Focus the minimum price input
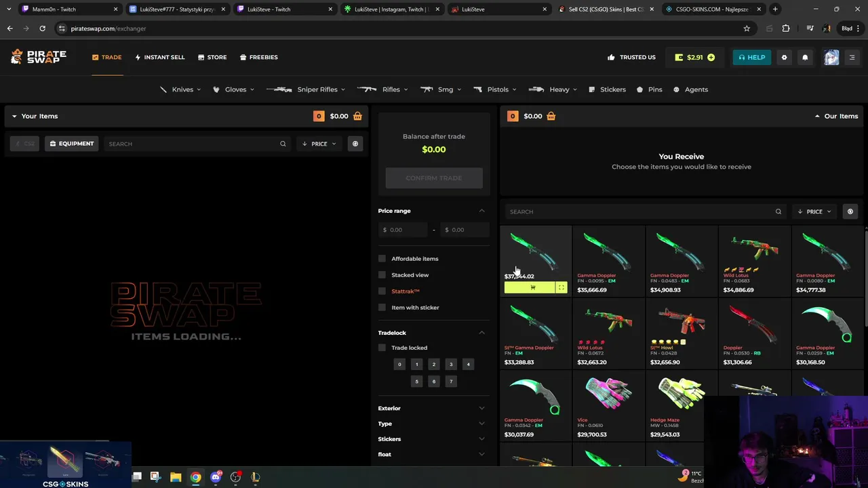This screenshot has width=868, height=488. click(x=403, y=230)
